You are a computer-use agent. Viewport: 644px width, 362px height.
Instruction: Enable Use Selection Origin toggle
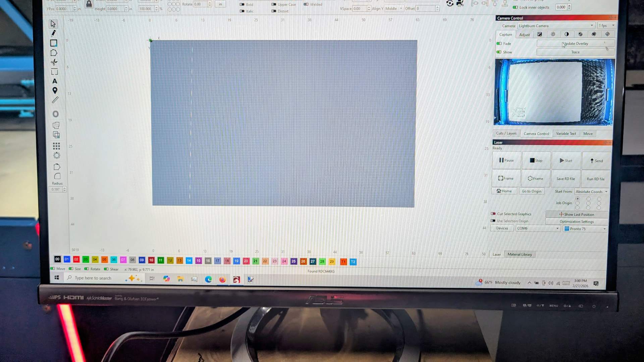click(x=493, y=221)
